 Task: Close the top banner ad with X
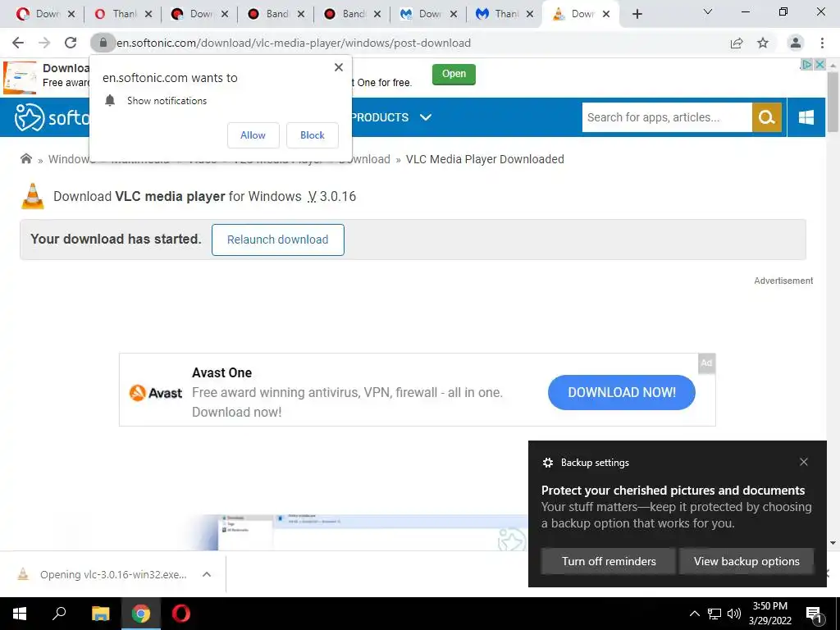[819, 64]
